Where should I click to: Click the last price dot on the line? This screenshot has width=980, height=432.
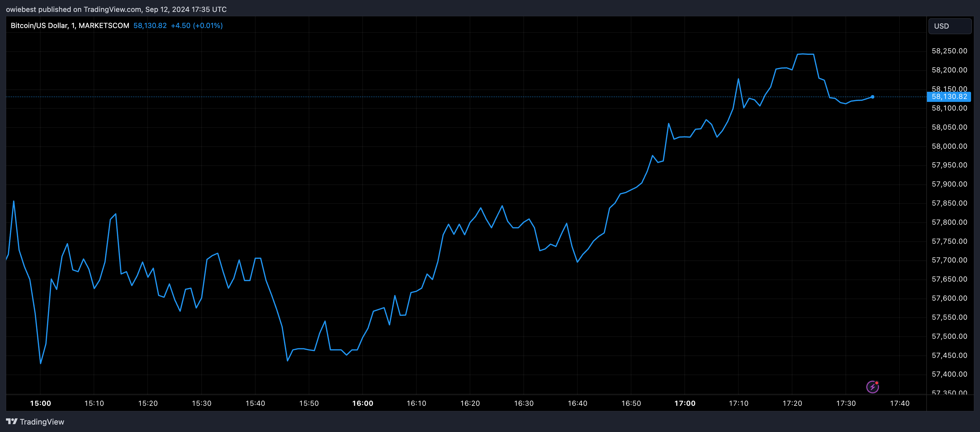(x=872, y=97)
